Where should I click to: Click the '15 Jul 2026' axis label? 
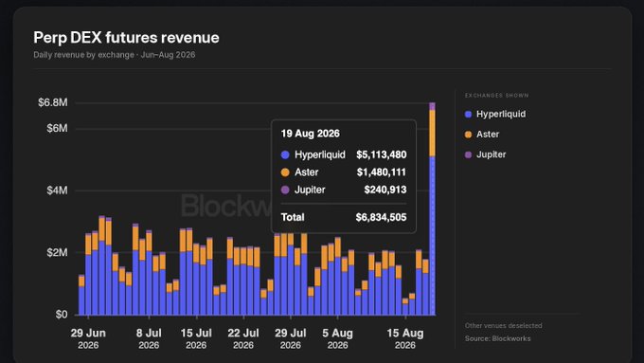[196, 338]
